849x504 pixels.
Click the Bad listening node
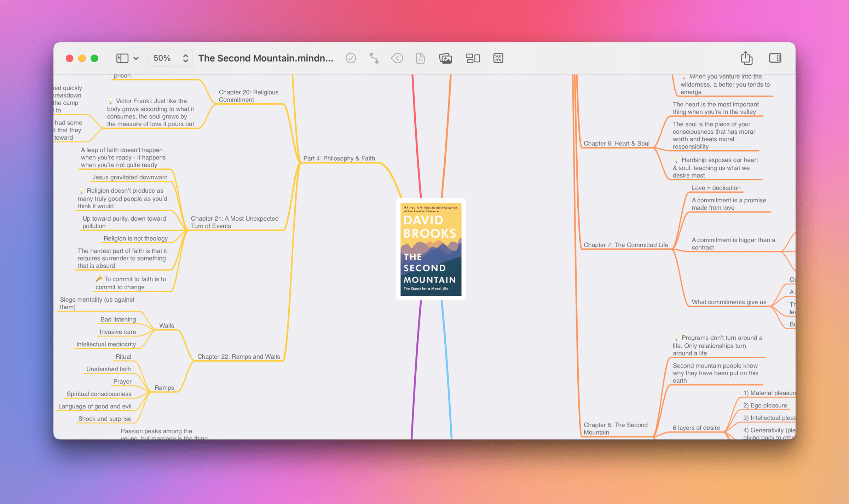click(118, 319)
